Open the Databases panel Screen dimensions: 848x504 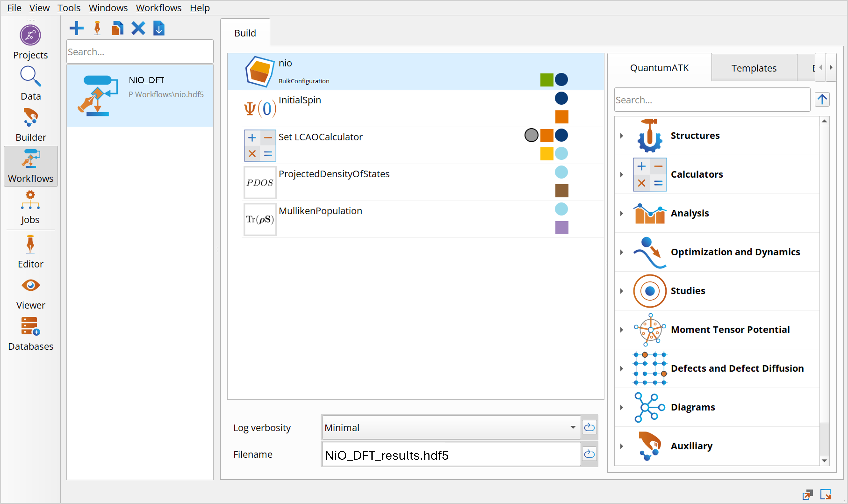[x=31, y=334]
